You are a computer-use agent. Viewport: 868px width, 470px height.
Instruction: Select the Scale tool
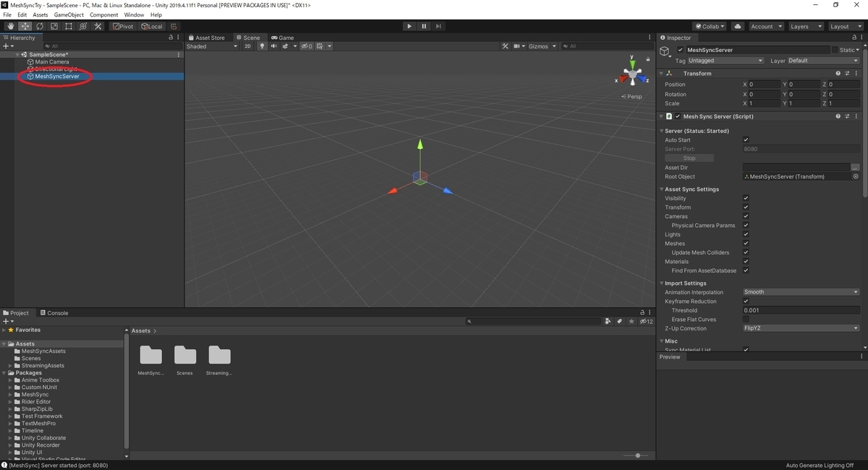click(54, 26)
